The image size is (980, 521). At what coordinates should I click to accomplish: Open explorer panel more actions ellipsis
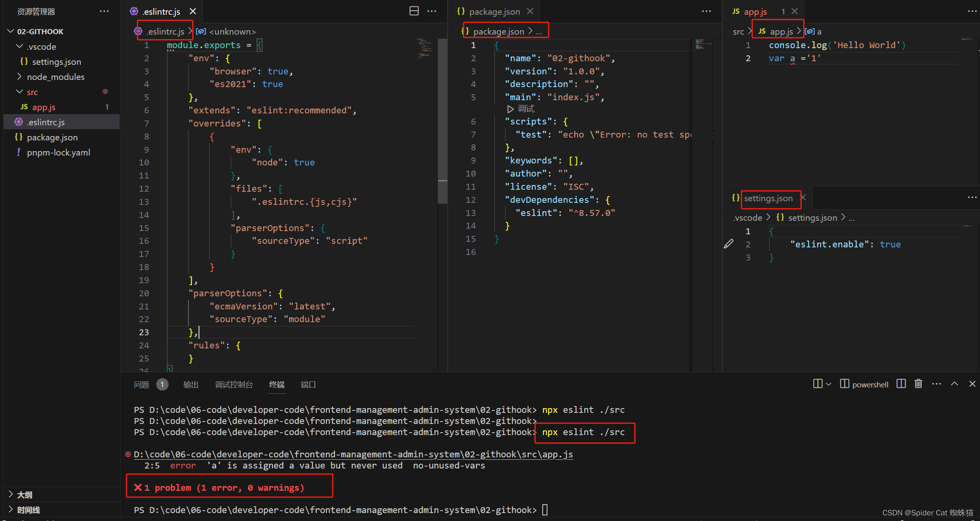(x=104, y=12)
